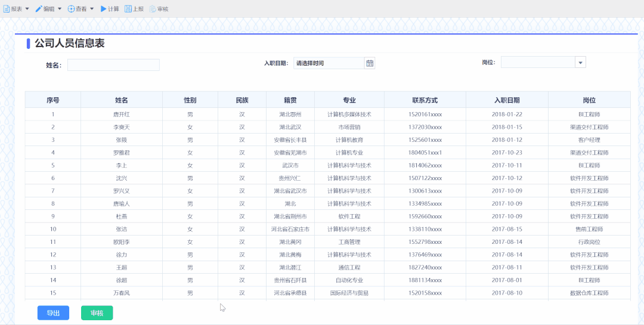Click the 编辑 pencil icon
The width and height of the screenshot is (644, 325).
[x=39, y=9]
